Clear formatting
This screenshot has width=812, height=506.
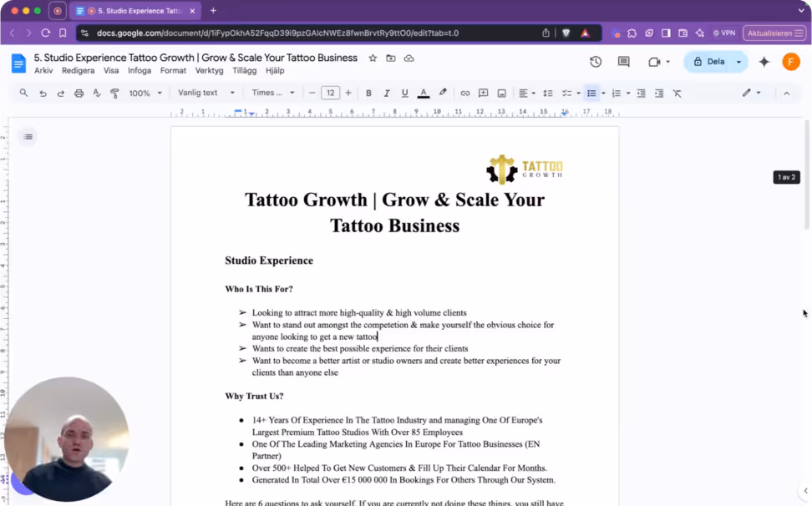click(x=678, y=94)
